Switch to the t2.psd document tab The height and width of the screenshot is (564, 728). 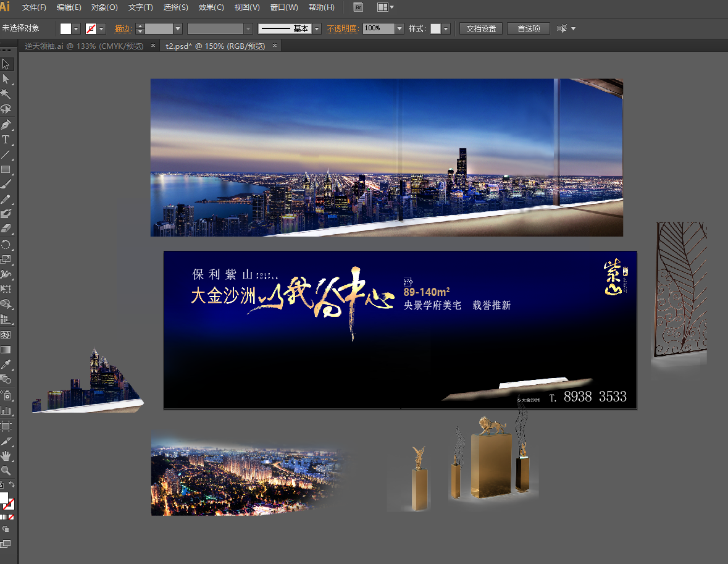tap(215, 46)
